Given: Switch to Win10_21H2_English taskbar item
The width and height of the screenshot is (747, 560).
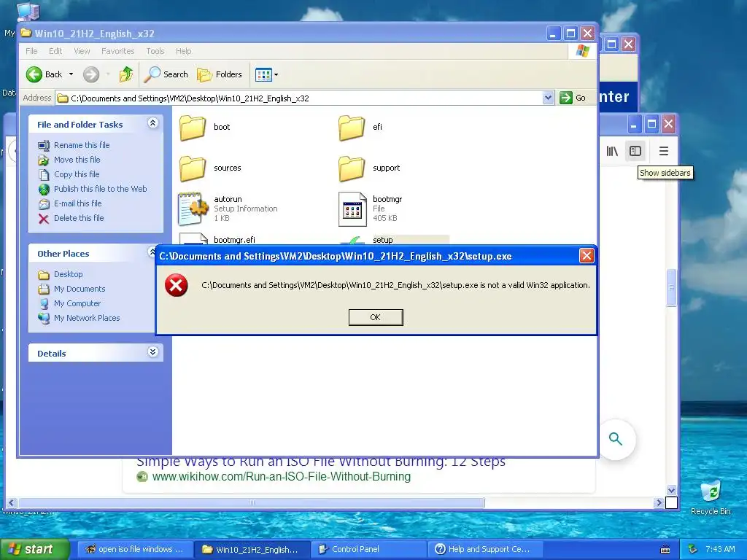Looking at the screenshot, I should (x=252, y=549).
